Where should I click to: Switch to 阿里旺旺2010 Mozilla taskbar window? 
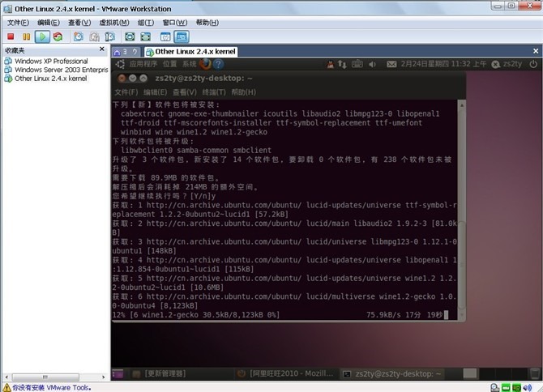286,373
